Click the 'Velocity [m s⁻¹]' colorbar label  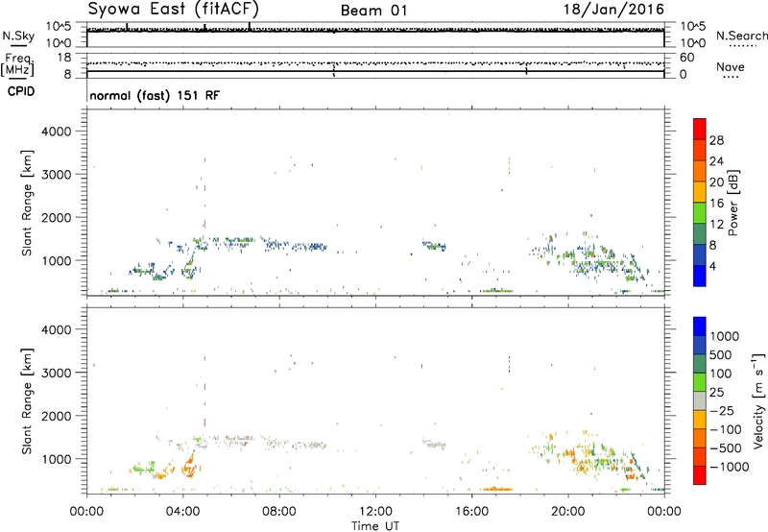tap(758, 400)
